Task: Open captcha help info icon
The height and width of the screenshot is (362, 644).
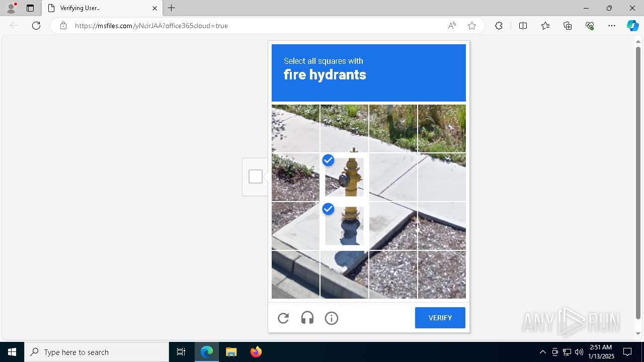Action: click(332, 318)
